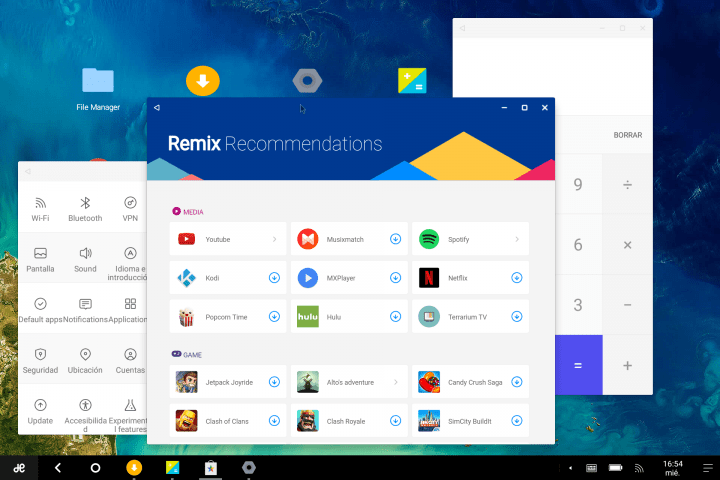
Task: Switch to Calculator in taskbar
Action: [172, 468]
